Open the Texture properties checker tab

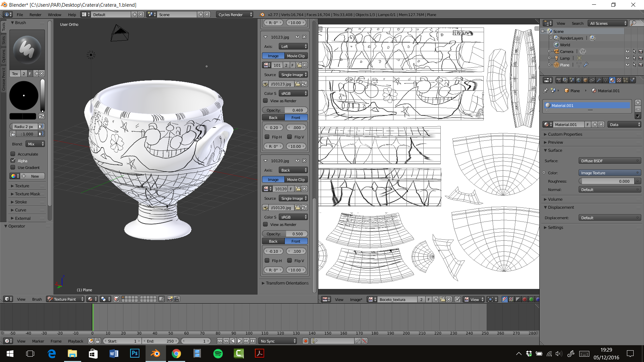(x=619, y=80)
